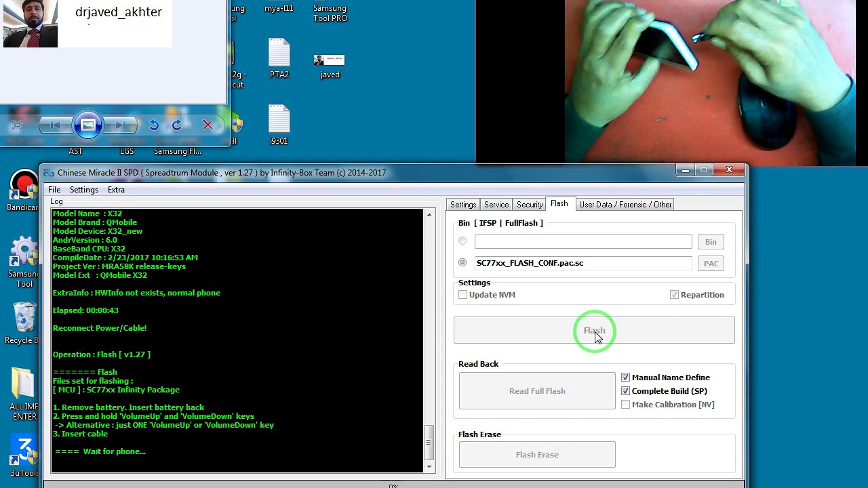The height and width of the screenshot is (488, 868).
Task: Switch to the Service tab
Action: point(496,205)
